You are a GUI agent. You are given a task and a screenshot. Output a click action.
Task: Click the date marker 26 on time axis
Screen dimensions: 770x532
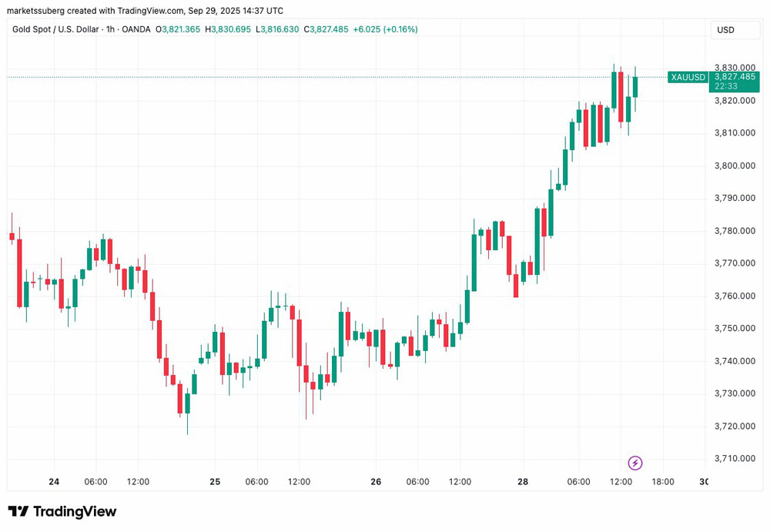[376, 481]
